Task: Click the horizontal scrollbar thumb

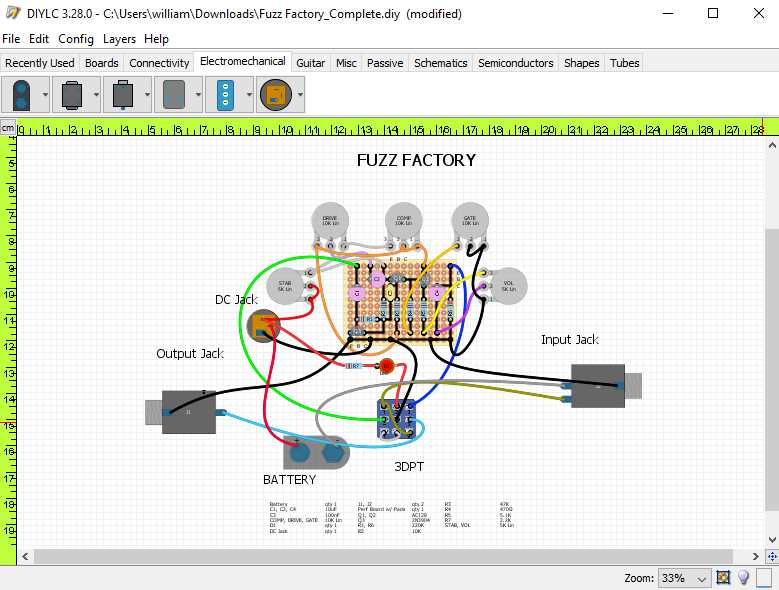Action: [x=384, y=556]
